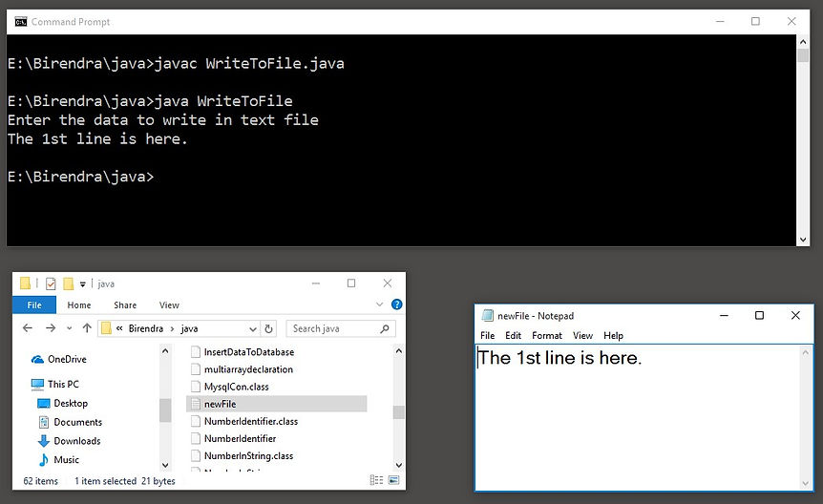
Task: Open address bar previous locations dropdown
Action: (253, 329)
